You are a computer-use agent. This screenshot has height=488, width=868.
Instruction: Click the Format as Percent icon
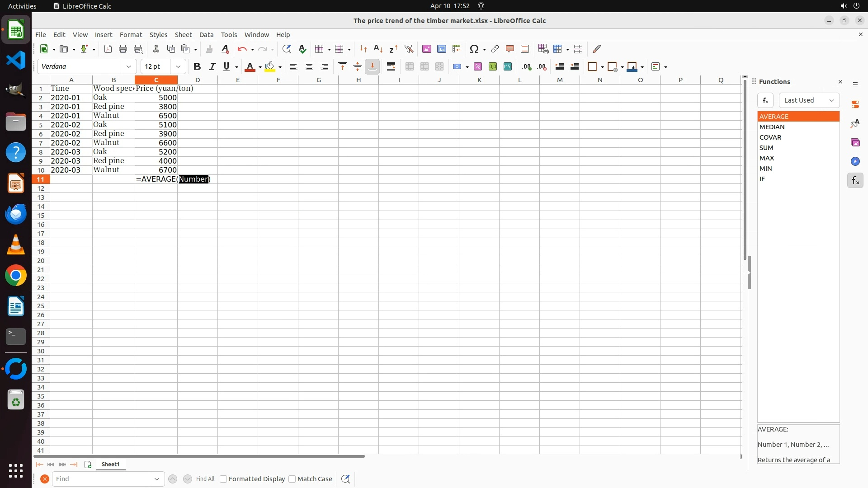coord(477,66)
